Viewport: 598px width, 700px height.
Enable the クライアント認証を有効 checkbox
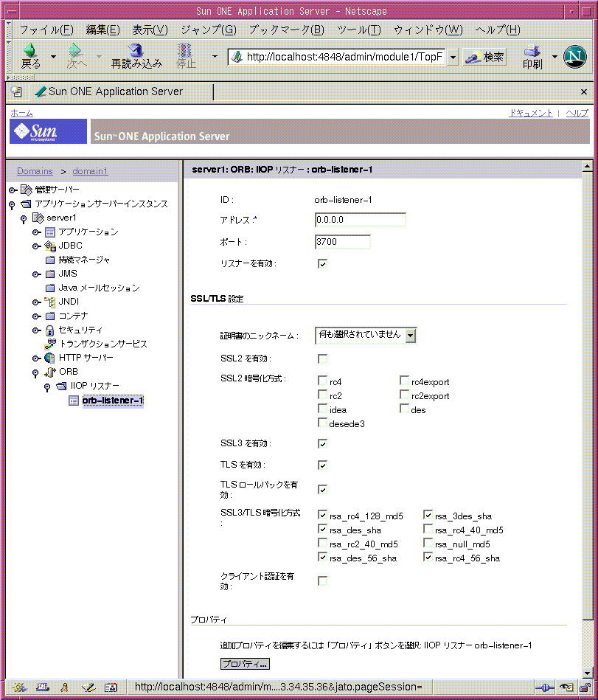click(322, 581)
